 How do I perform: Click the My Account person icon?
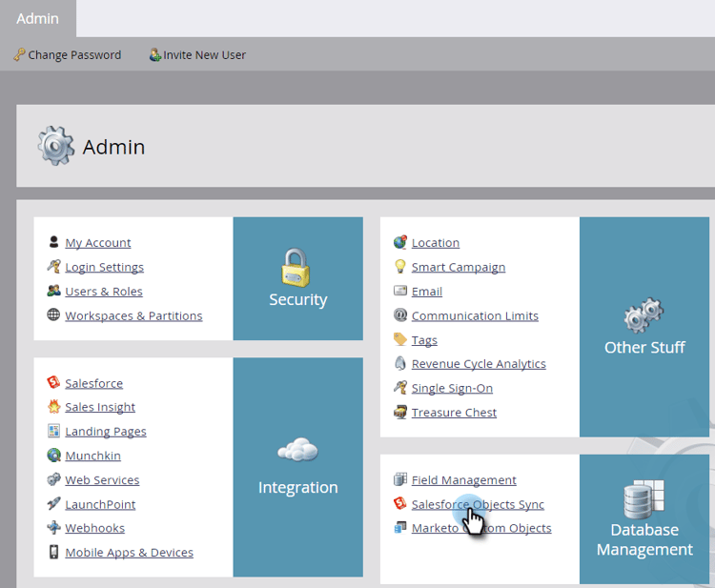pos(53,242)
